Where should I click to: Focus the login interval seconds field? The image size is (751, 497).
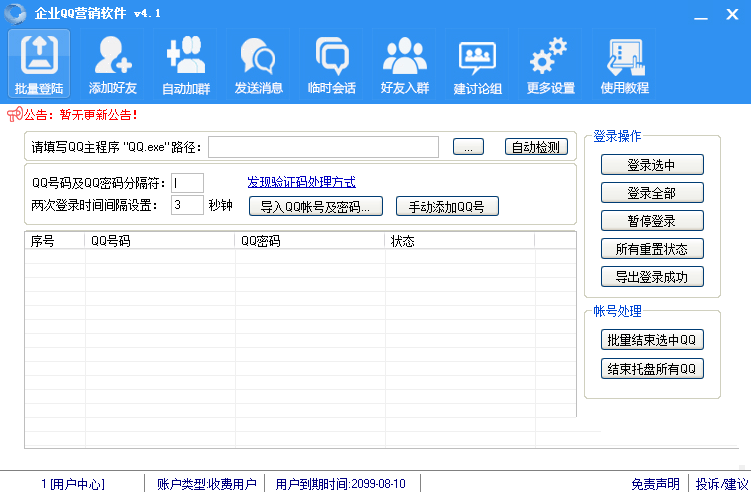(x=187, y=205)
